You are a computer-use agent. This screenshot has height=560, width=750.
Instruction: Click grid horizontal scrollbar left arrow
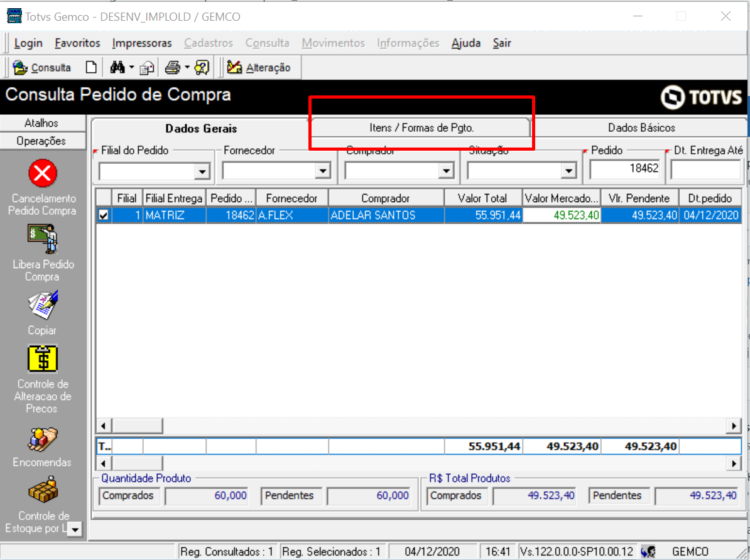(x=104, y=426)
